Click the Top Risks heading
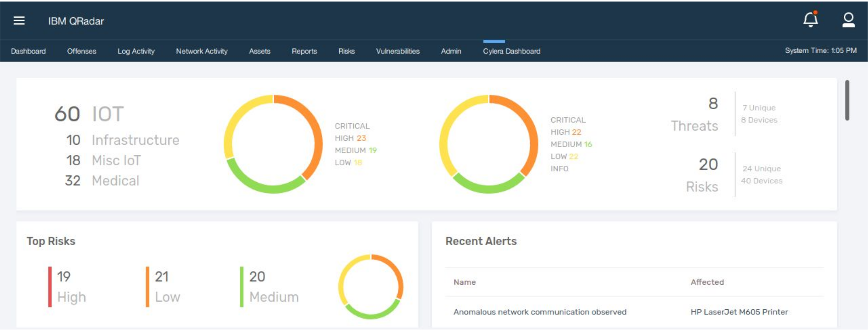Viewport: 868px width, 335px height. point(51,241)
